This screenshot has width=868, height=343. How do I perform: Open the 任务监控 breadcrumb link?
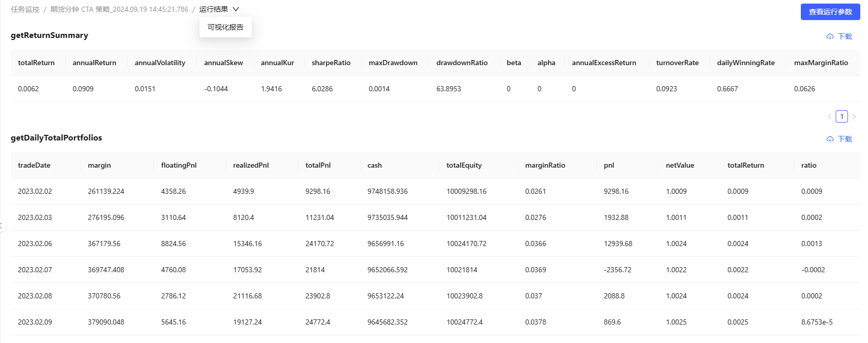click(x=25, y=9)
